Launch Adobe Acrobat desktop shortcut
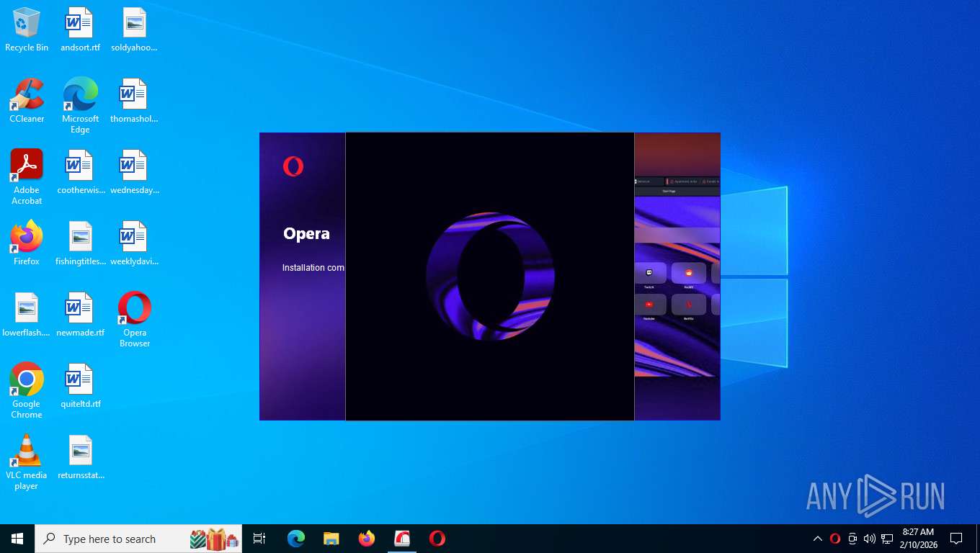This screenshot has width=980, height=553. click(x=27, y=177)
